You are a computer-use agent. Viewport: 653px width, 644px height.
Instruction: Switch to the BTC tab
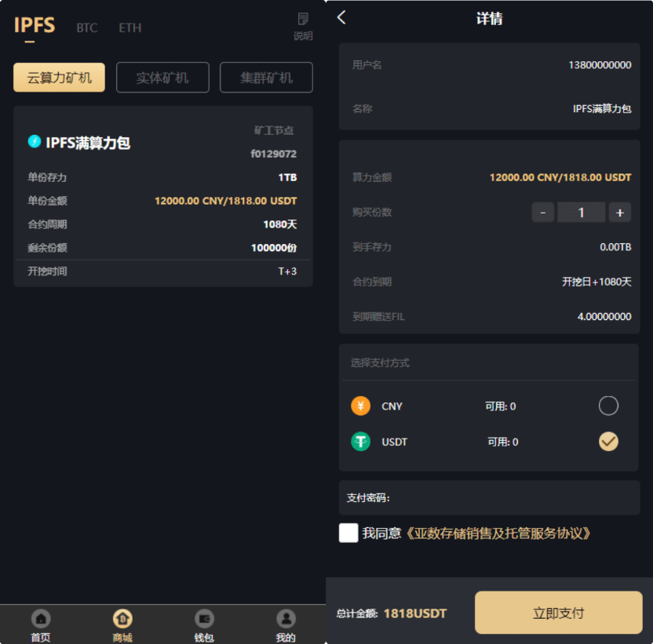coord(87,27)
